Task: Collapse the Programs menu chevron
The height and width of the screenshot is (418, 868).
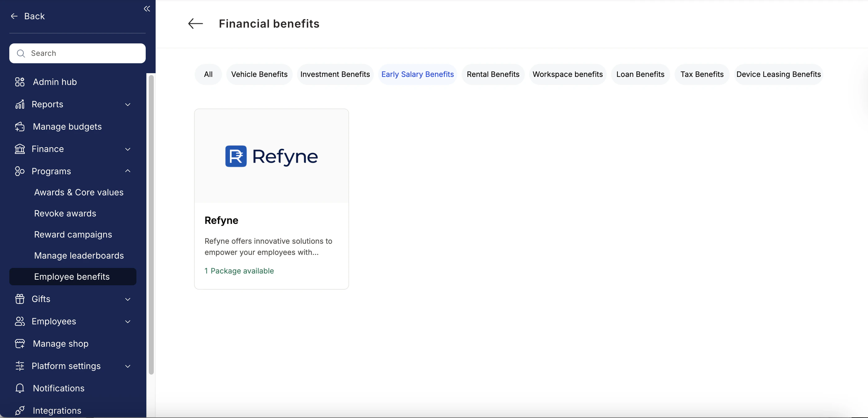Action: tap(128, 171)
